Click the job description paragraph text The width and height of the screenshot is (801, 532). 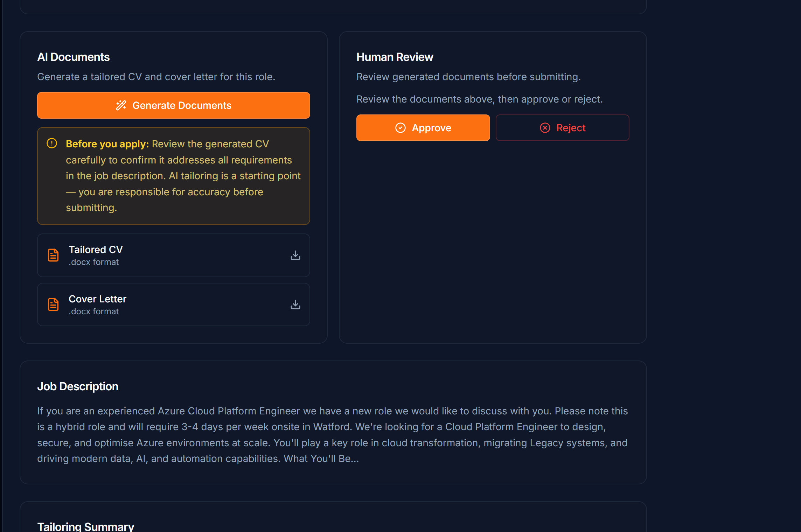click(x=333, y=435)
